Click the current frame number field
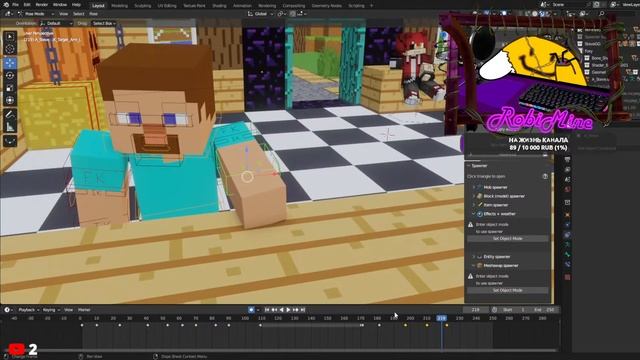The height and width of the screenshot is (360, 640). click(476, 310)
